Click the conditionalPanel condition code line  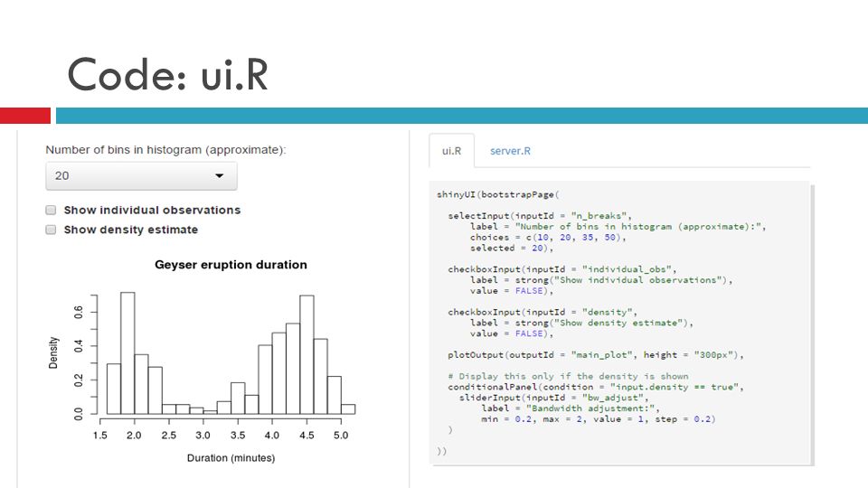click(x=596, y=388)
